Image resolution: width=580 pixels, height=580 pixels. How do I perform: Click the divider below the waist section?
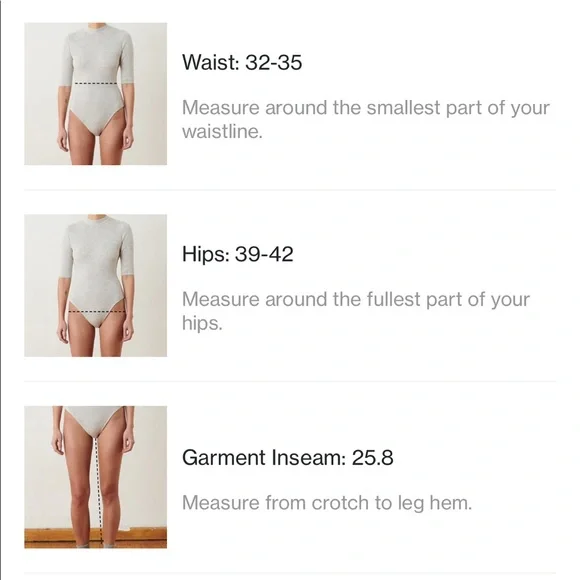[290, 190]
